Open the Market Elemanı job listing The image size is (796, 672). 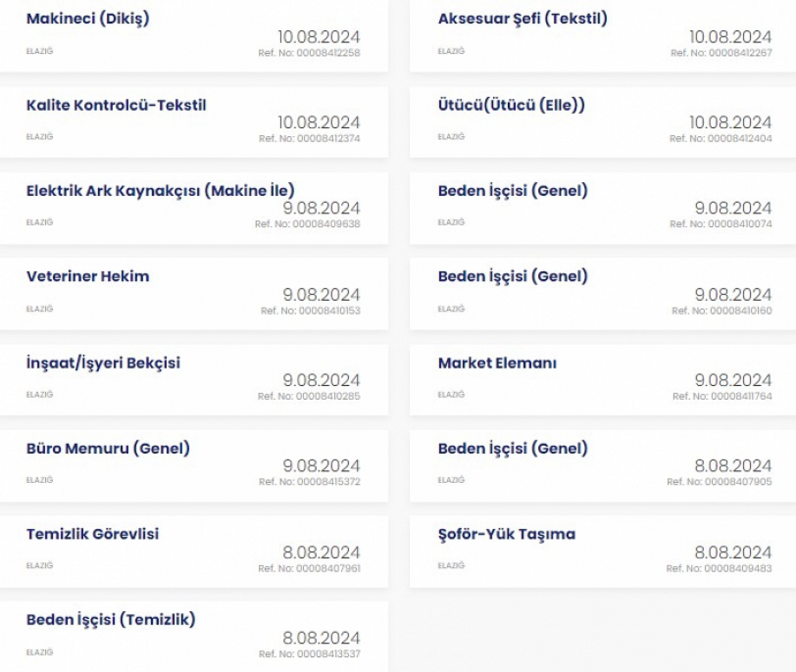497,363
